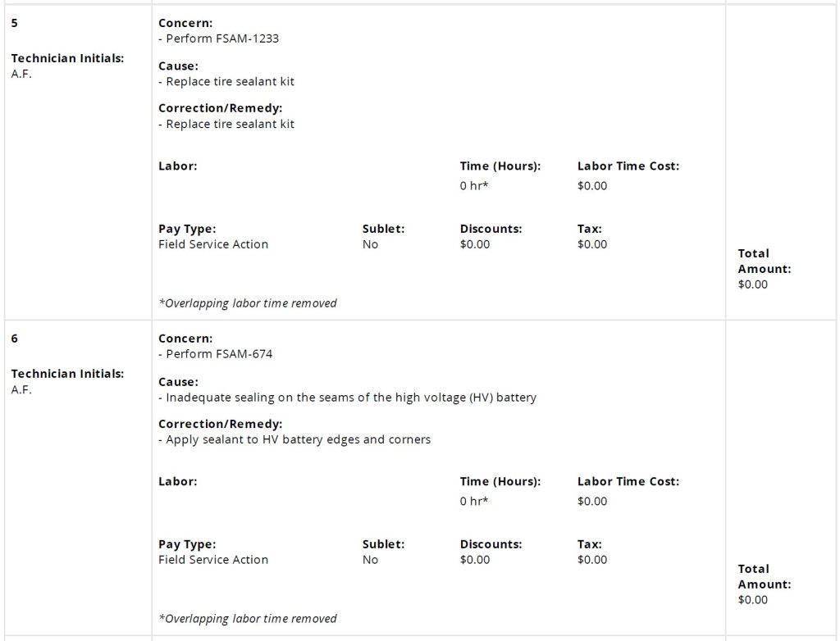Click "Replace tire sealant kit" under Correction/Remedy

tap(230, 124)
